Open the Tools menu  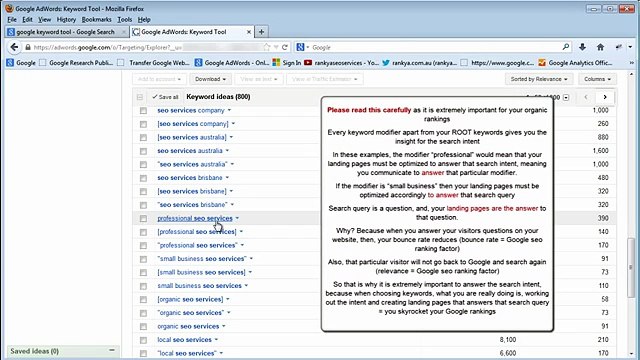tap(124, 19)
